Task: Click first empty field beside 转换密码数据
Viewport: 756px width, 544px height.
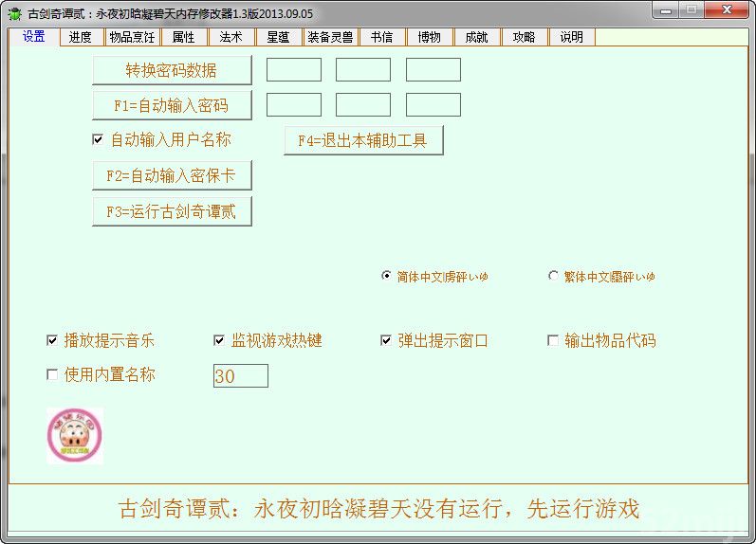Action: point(294,70)
